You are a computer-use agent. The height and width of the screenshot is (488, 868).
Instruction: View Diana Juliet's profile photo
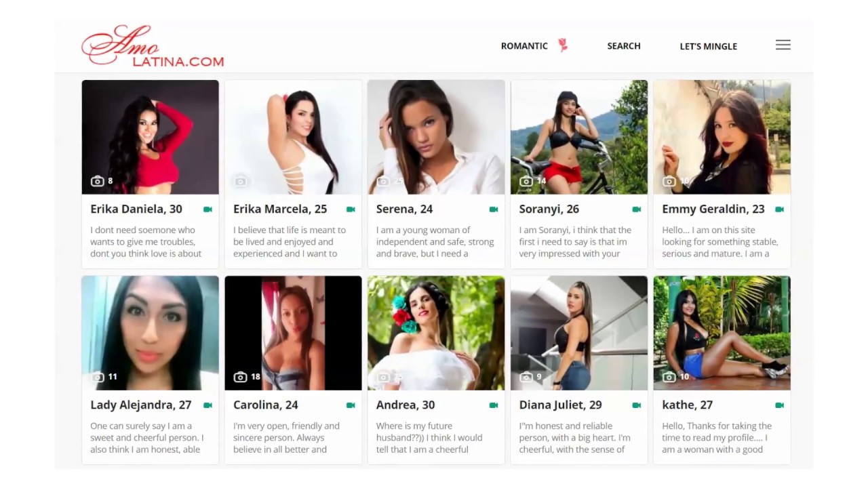point(579,333)
